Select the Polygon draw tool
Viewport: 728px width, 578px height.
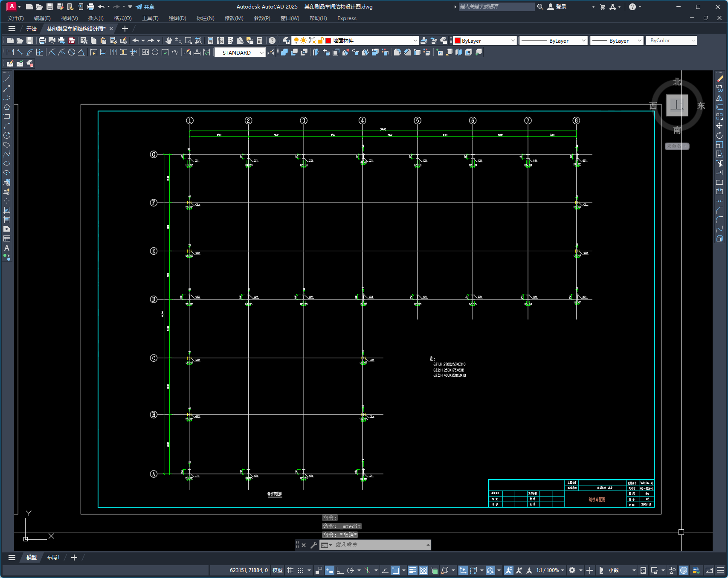[x=7, y=107]
